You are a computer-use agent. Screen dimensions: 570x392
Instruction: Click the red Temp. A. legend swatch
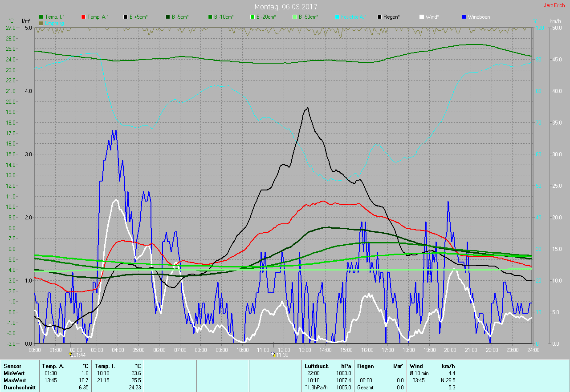(83, 17)
